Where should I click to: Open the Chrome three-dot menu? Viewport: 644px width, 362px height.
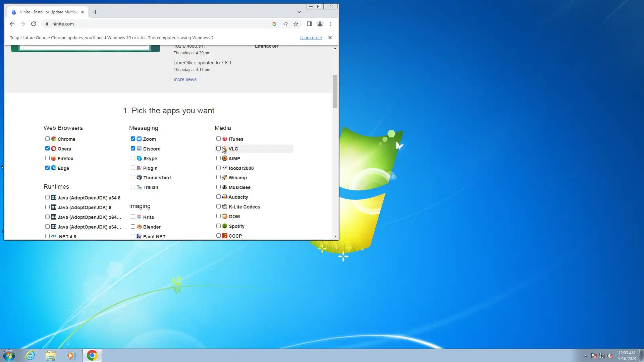pyautogui.click(x=331, y=24)
